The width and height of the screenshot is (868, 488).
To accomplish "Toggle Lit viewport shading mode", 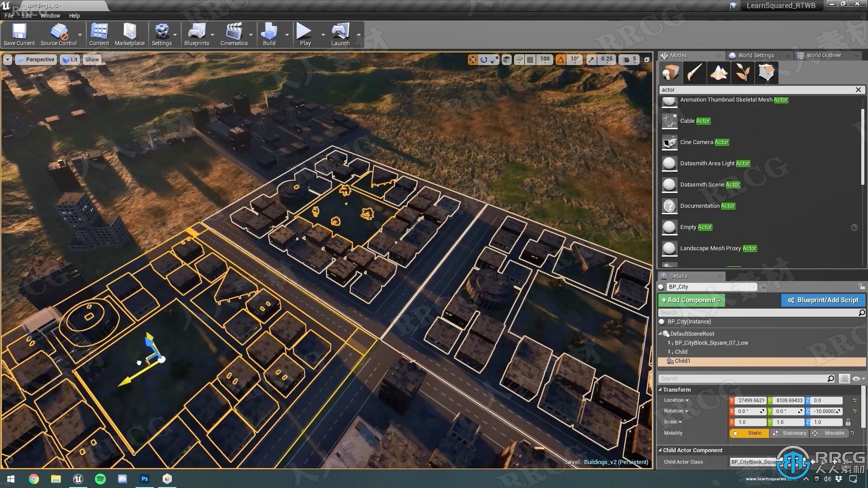I will [x=71, y=59].
